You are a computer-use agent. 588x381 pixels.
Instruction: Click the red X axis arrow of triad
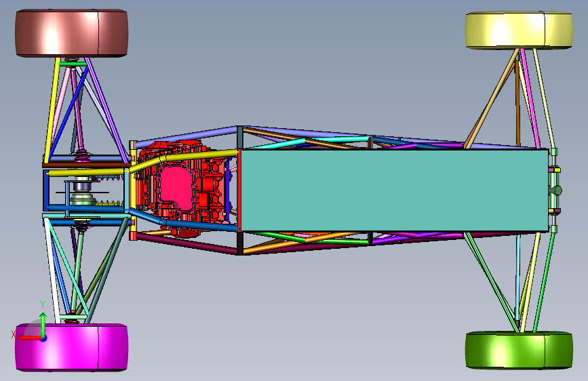29,338
